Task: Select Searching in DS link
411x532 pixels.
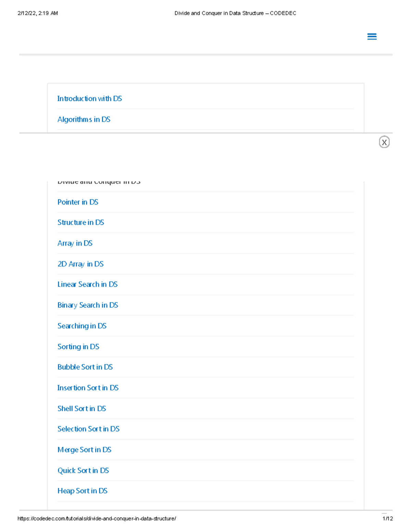Action: 82,326
